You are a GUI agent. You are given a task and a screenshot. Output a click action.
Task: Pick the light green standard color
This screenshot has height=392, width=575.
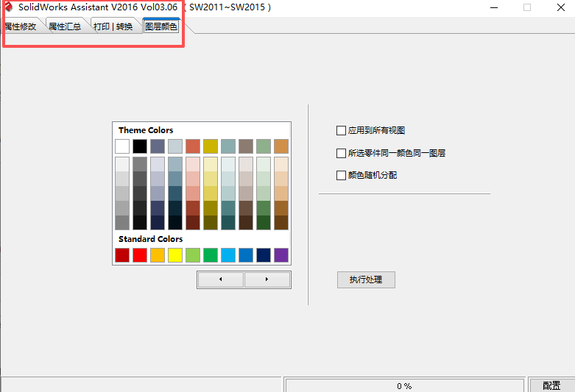coord(192,255)
